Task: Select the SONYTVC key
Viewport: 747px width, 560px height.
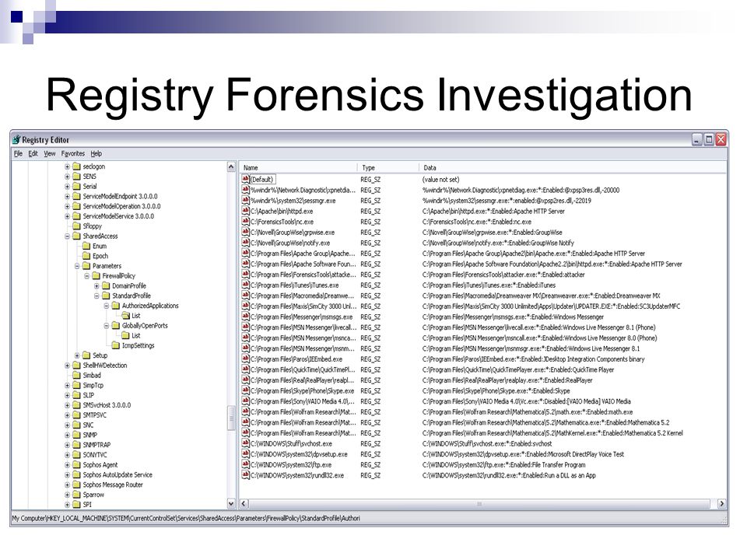Action: (95, 455)
